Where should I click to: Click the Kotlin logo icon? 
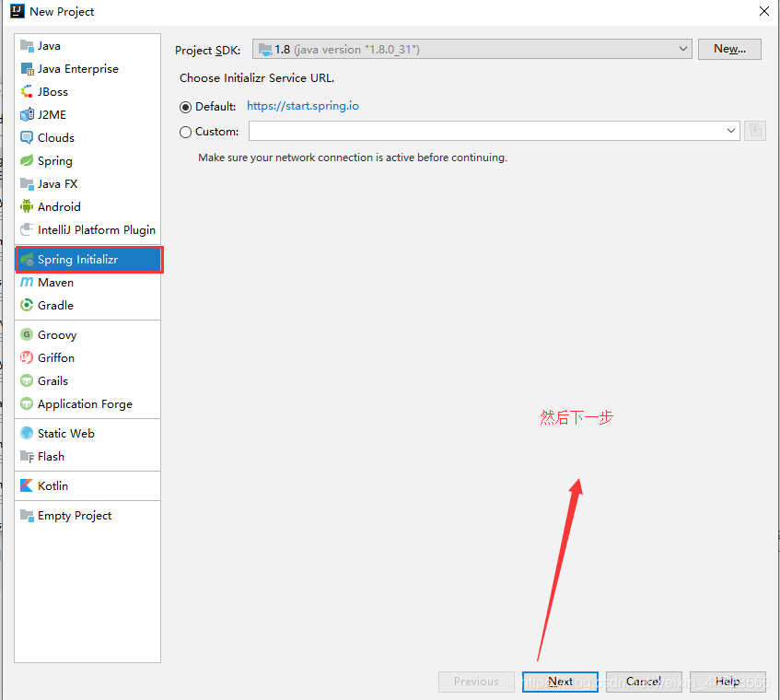pos(27,485)
